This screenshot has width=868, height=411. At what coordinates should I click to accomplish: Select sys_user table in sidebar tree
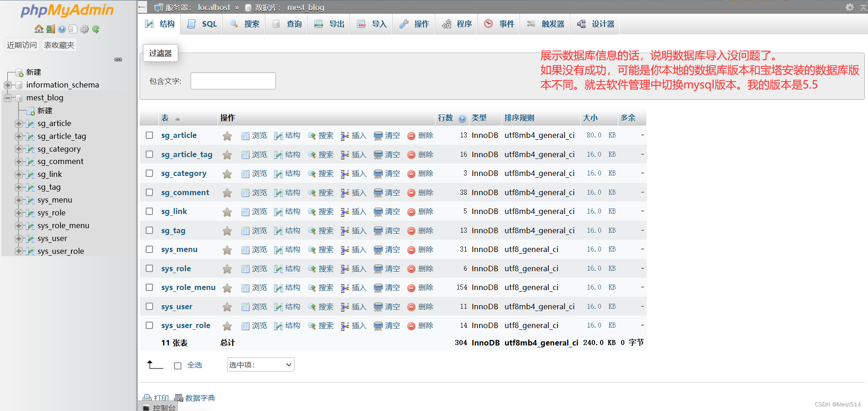(x=52, y=238)
